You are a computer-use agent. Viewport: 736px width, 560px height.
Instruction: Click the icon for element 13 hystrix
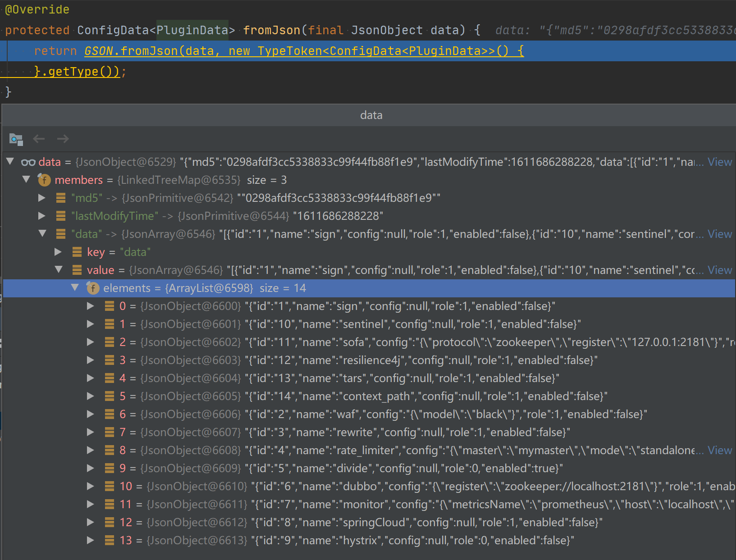point(110,540)
